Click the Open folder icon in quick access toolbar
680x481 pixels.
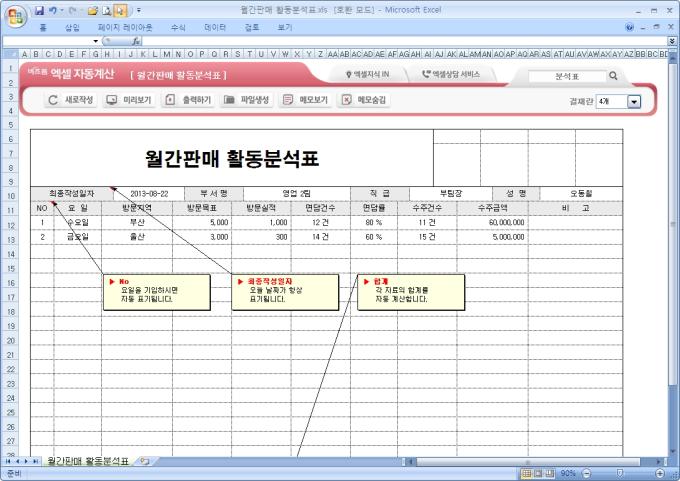[93, 10]
